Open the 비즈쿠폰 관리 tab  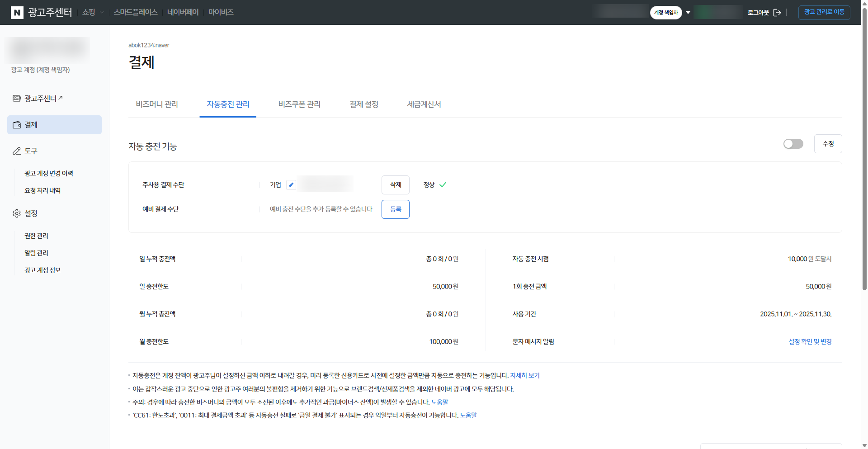(x=299, y=104)
